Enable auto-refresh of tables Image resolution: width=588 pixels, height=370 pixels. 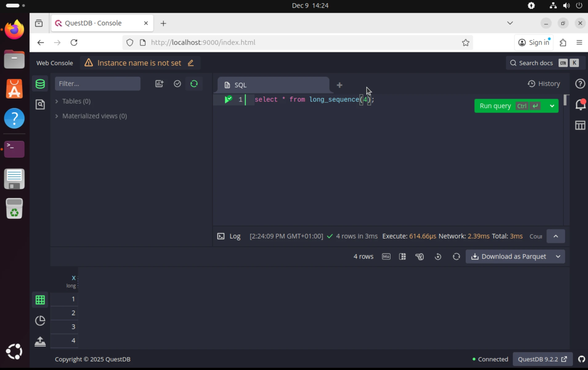click(x=194, y=83)
